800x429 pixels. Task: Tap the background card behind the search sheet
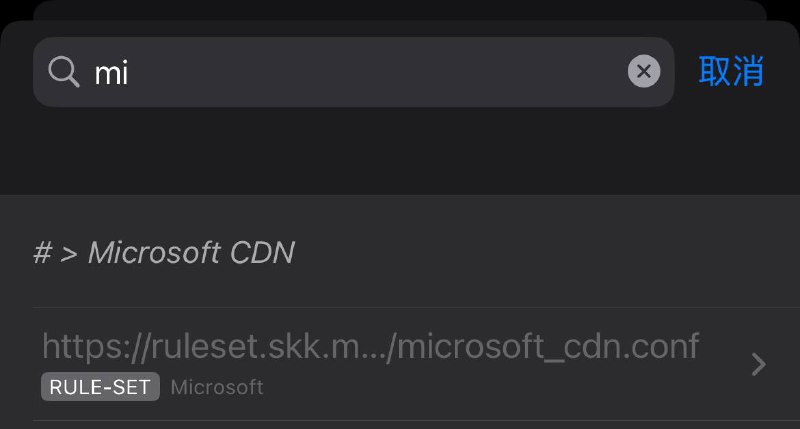400,9
